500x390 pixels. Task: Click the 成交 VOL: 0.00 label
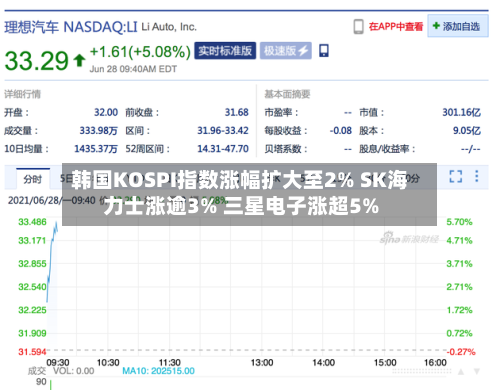coord(61,371)
